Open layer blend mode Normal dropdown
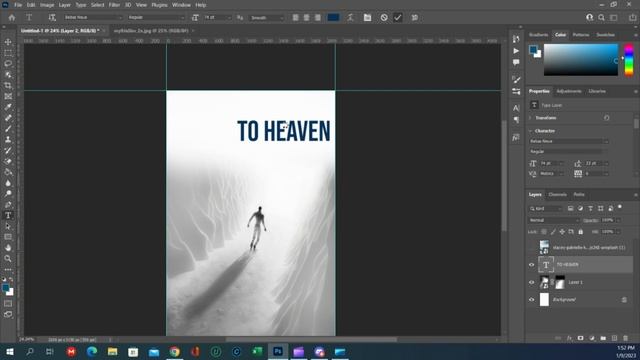Viewport: 640px width, 360px height. pos(553,220)
